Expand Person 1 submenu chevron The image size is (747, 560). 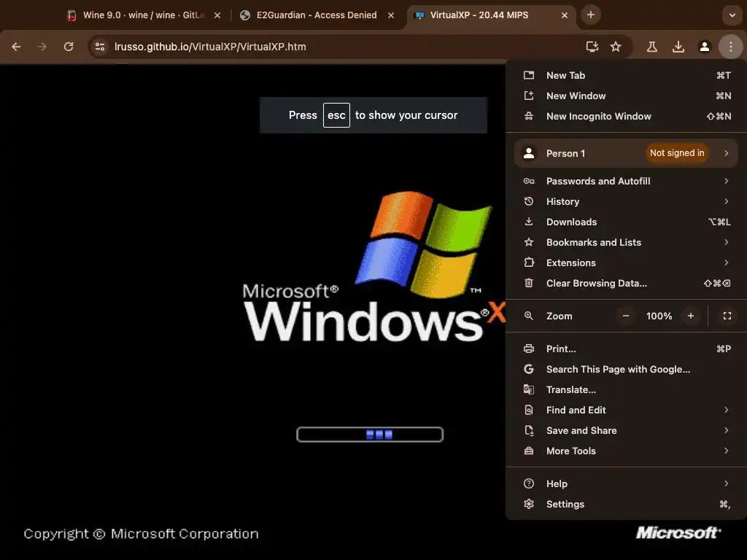(726, 153)
